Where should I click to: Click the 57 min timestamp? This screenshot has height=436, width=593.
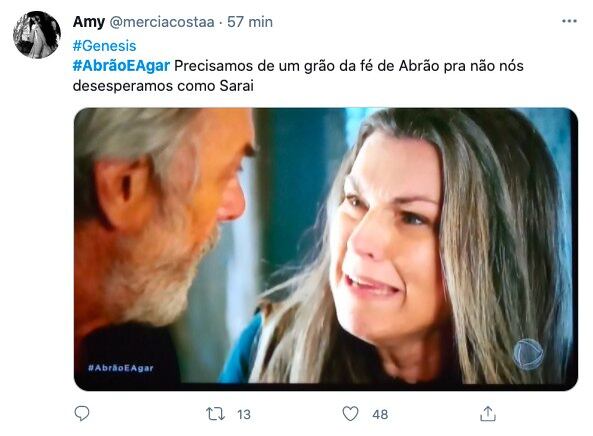pyautogui.click(x=250, y=22)
